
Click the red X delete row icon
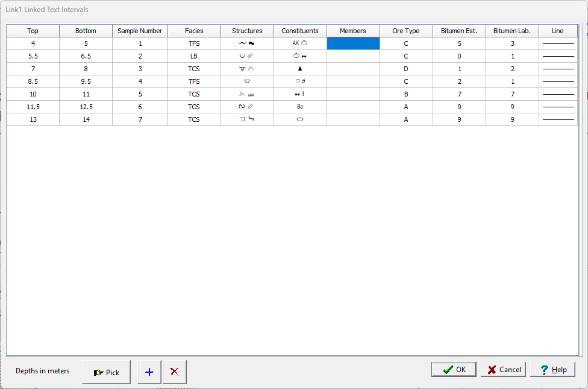point(175,372)
